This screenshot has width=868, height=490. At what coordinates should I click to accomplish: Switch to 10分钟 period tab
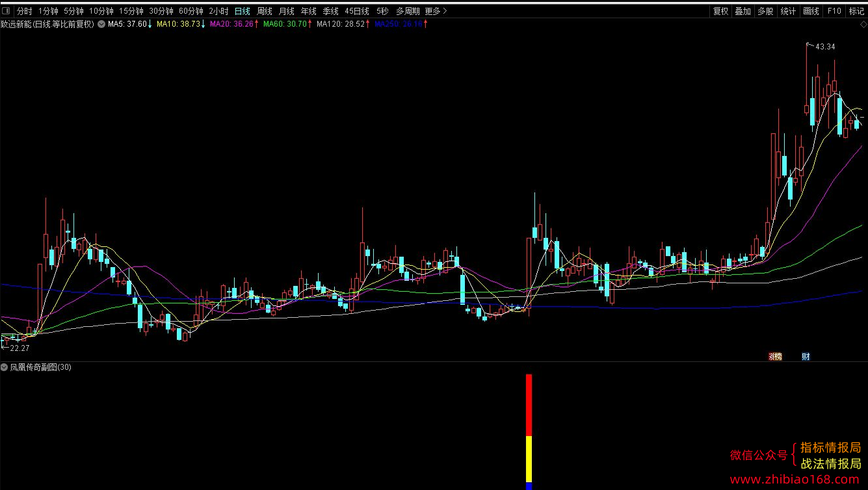click(x=101, y=11)
